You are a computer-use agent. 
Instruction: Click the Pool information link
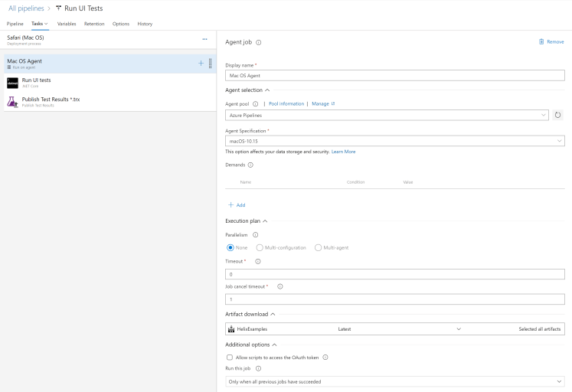(x=286, y=103)
